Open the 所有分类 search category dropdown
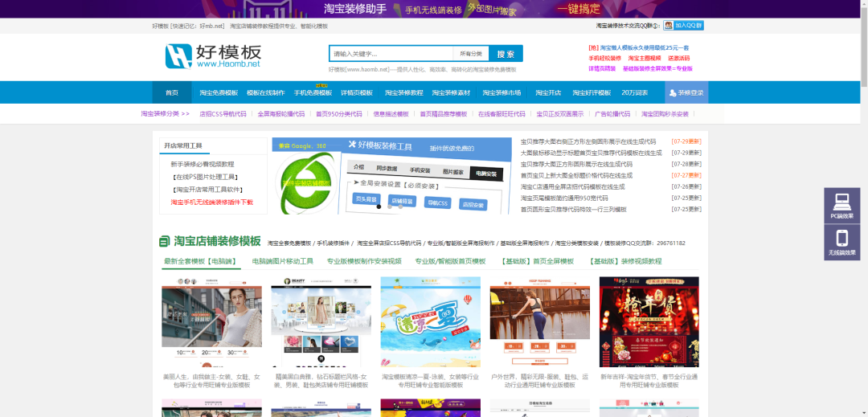This screenshot has width=868, height=417. point(471,54)
